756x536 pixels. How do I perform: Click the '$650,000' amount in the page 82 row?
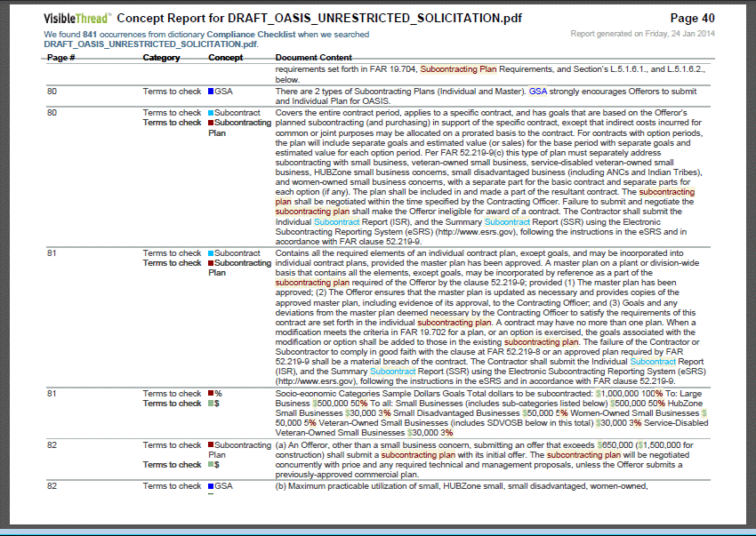(615, 445)
